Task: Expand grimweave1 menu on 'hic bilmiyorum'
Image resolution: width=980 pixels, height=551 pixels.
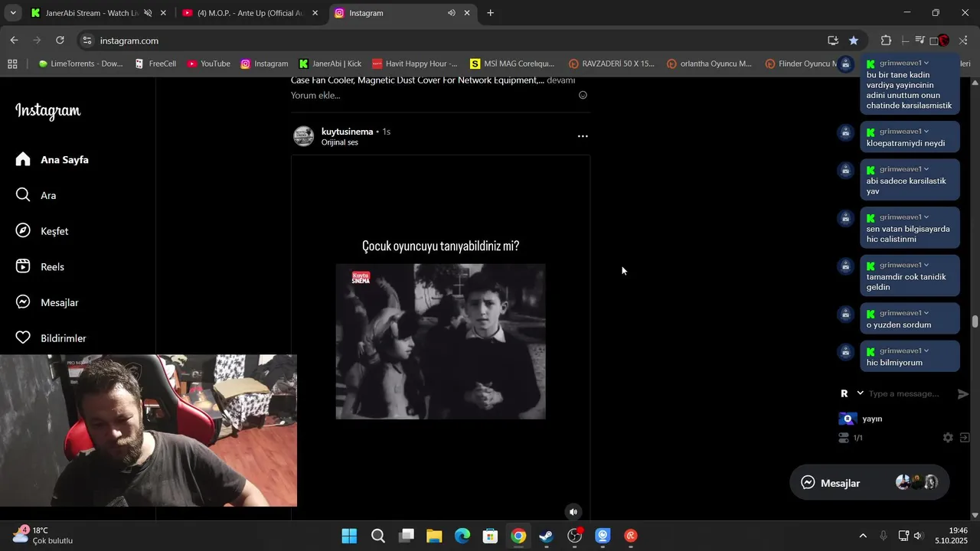Action: tap(926, 350)
